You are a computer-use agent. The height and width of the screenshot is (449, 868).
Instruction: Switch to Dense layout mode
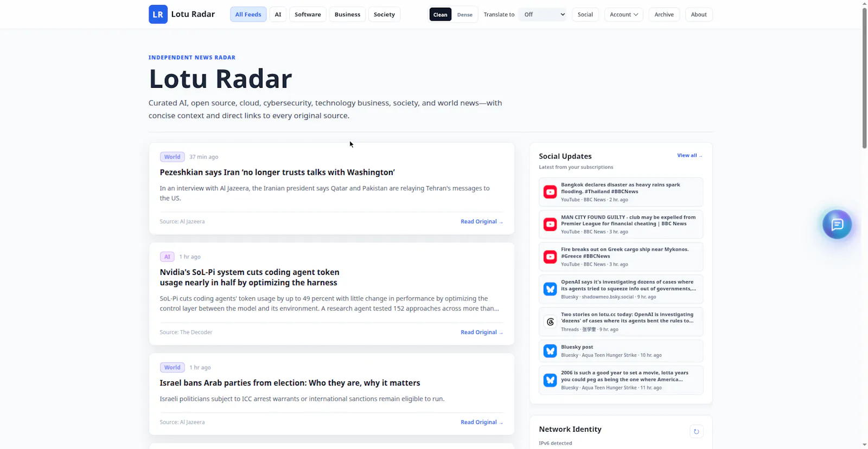pos(465,15)
